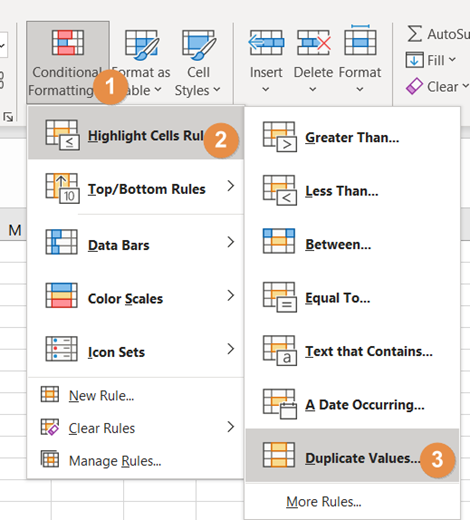This screenshot has width=470, height=520.
Task: Click the Color Scales icon
Action: 62,295
